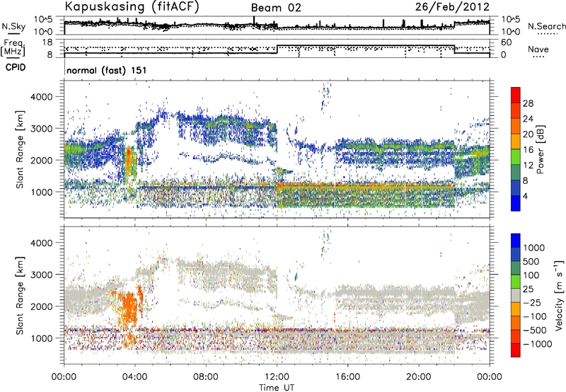566x392 pixels.
Task: Click the '20:00' time axis label
Action: point(418,377)
